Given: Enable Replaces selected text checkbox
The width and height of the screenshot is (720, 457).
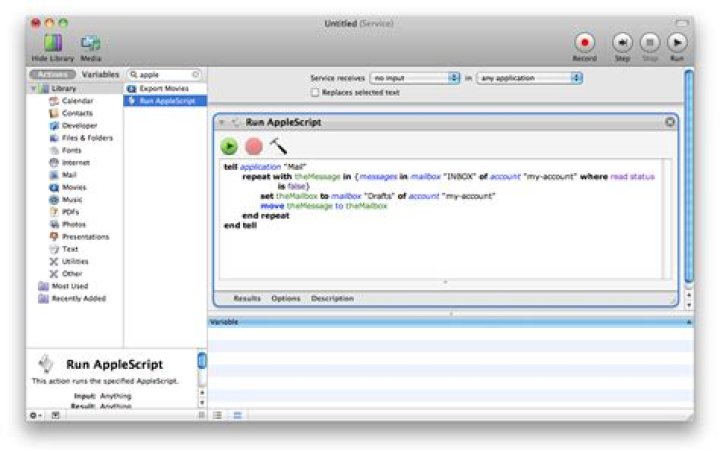Looking at the screenshot, I should tap(315, 92).
